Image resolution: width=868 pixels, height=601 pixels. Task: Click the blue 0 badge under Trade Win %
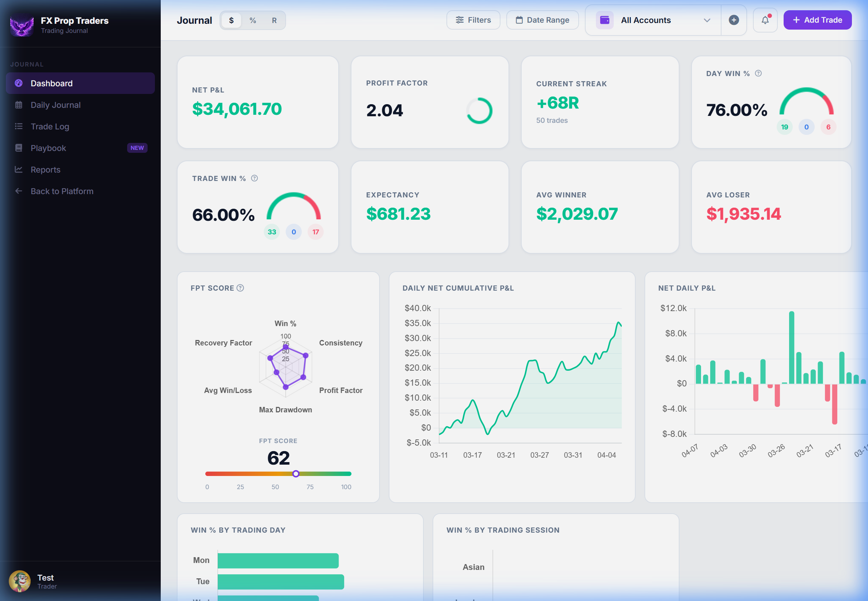pos(293,232)
